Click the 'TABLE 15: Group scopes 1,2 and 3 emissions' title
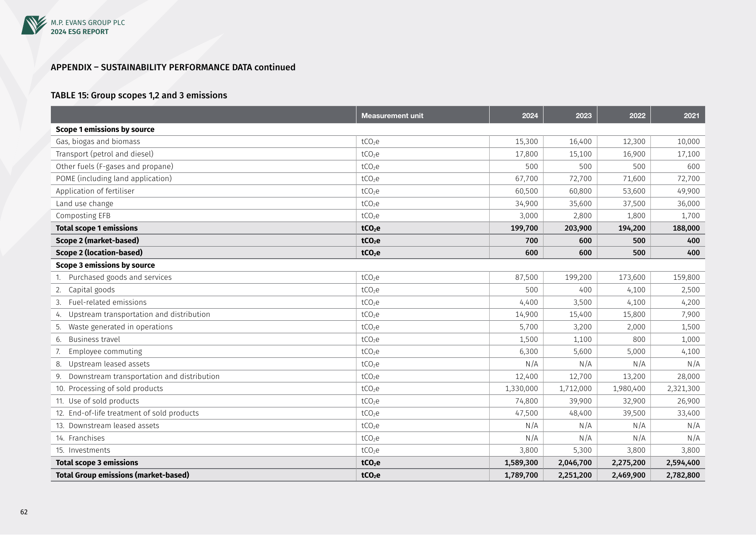Screen dimensions: 756x535 point(139,95)
